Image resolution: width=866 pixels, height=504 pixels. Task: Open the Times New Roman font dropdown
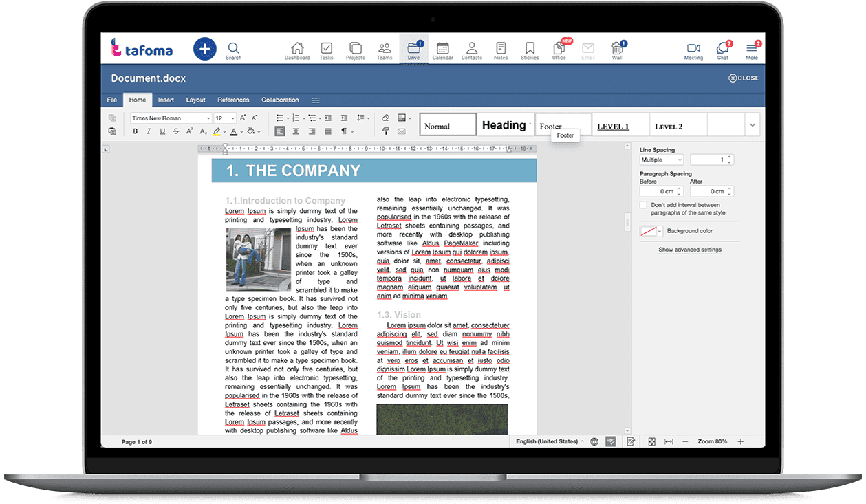[x=171, y=118]
